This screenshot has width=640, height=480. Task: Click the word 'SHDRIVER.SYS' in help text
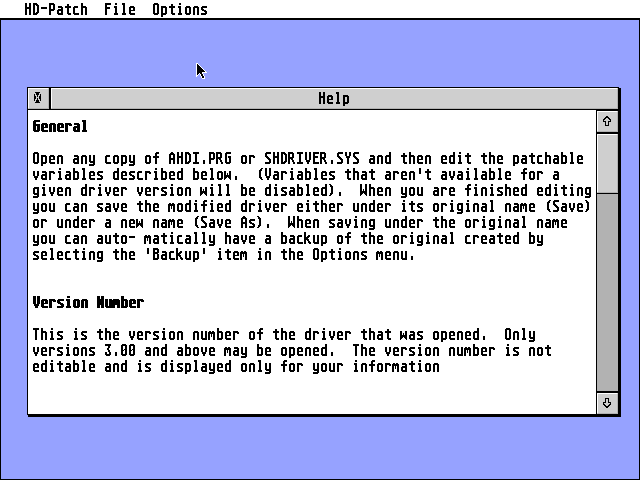tap(312, 158)
